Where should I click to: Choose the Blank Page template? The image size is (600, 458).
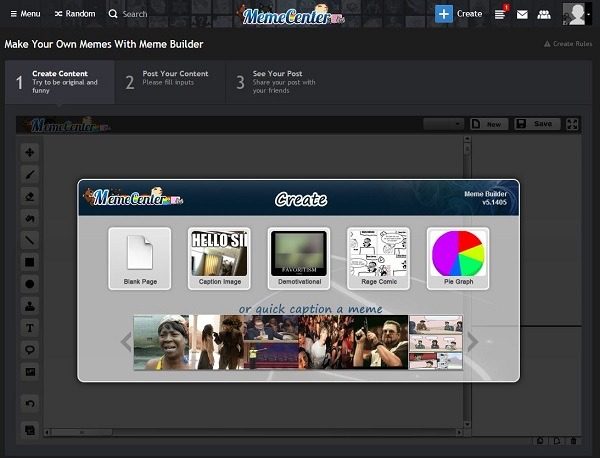(x=140, y=259)
